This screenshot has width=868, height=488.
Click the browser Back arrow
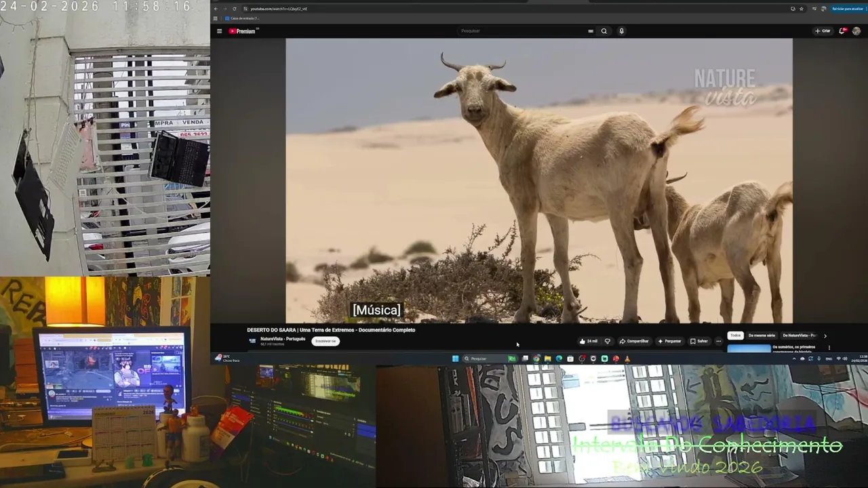(216, 9)
